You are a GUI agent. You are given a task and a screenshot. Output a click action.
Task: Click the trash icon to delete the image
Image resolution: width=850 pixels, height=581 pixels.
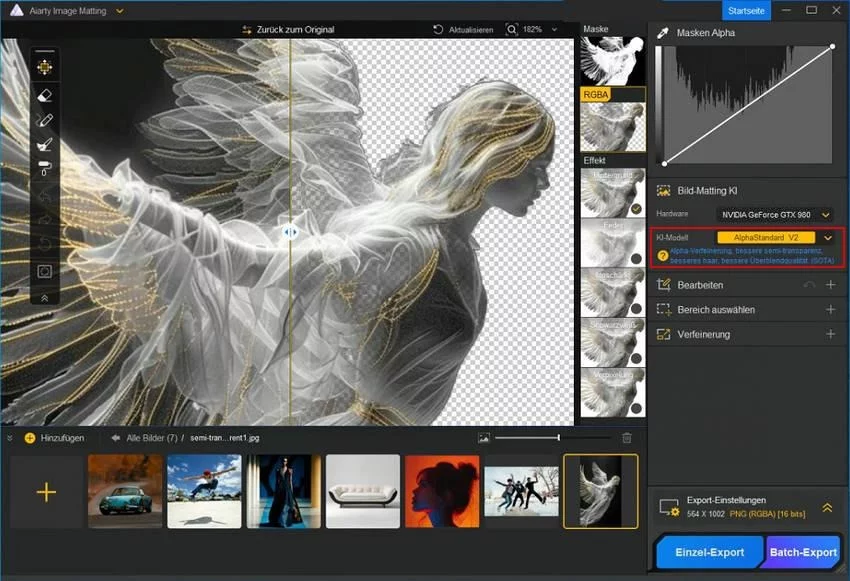(627, 438)
